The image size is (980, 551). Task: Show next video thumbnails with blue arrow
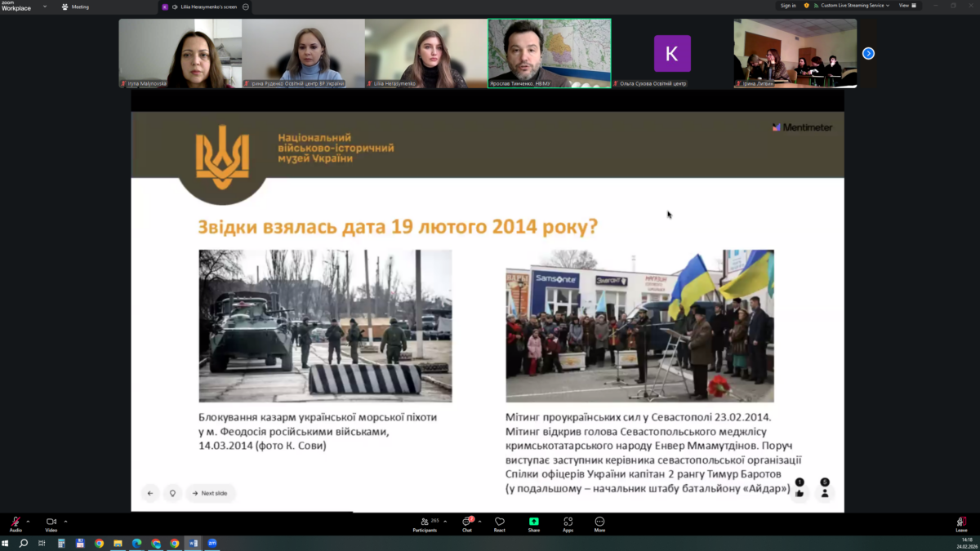(868, 53)
